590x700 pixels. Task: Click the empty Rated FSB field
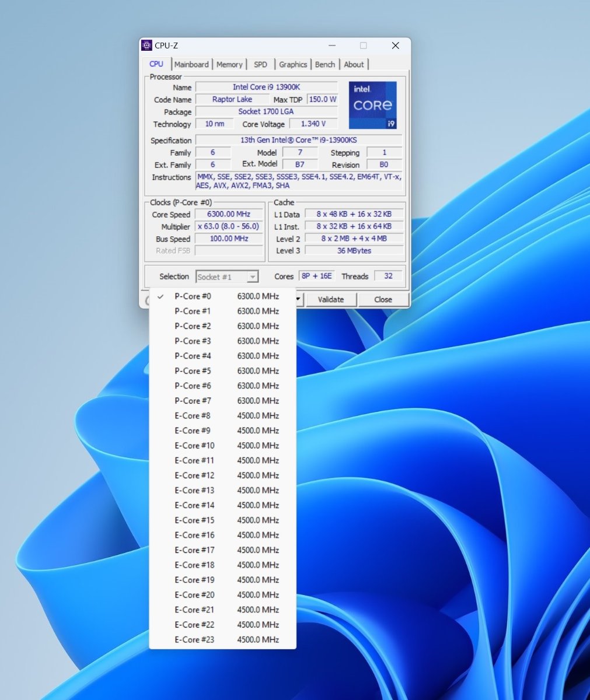tap(229, 251)
